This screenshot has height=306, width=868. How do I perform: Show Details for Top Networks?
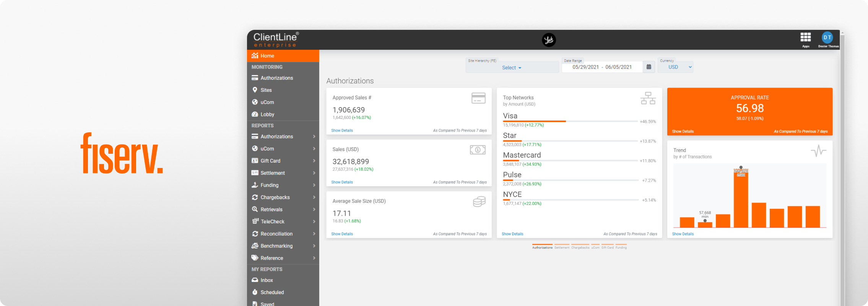(512, 234)
